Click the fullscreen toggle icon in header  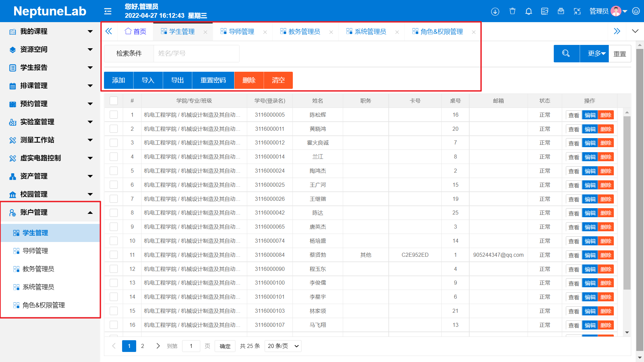click(577, 11)
